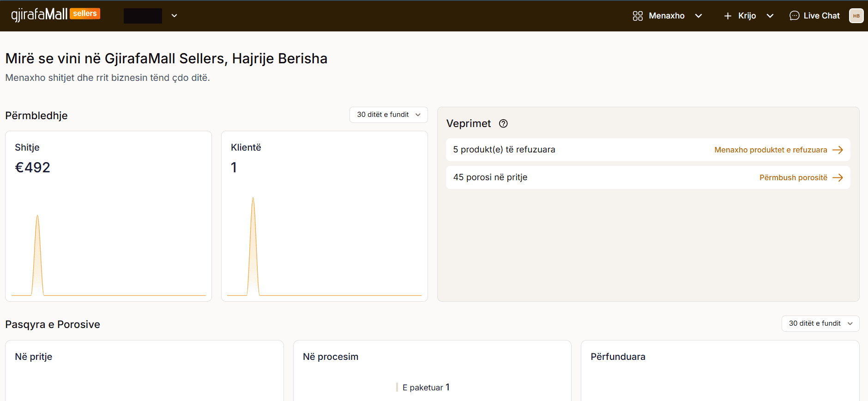Image resolution: width=868 pixels, height=401 pixels.
Task: Click the Live Chat speech bubble icon
Action: (x=794, y=16)
